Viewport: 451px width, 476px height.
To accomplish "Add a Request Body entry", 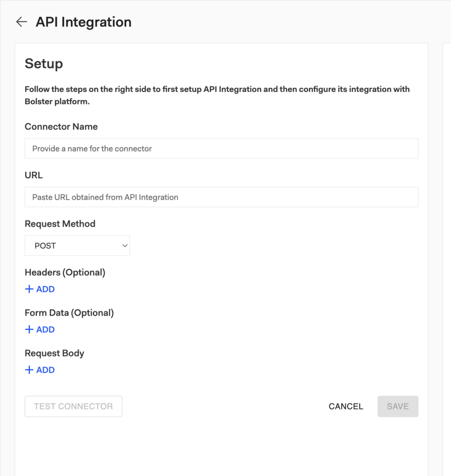I will click(40, 370).
